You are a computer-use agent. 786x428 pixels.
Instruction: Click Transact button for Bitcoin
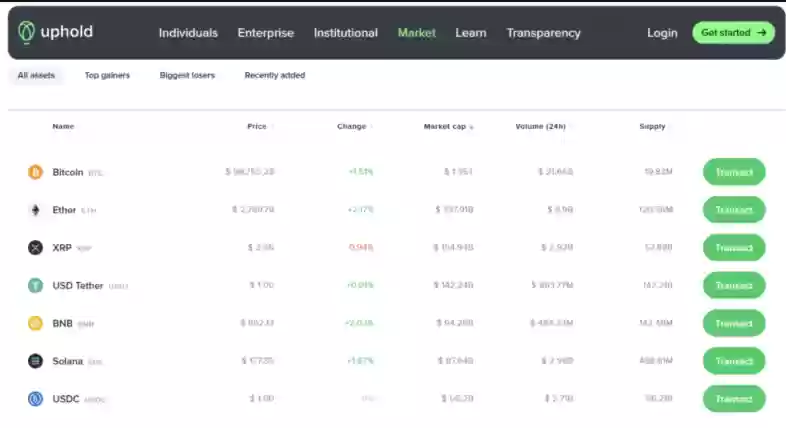pos(734,172)
